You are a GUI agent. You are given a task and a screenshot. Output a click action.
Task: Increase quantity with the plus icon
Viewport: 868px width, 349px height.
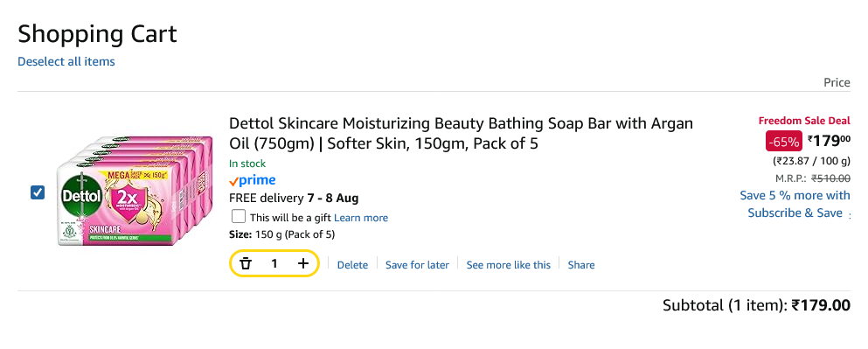[x=302, y=263]
